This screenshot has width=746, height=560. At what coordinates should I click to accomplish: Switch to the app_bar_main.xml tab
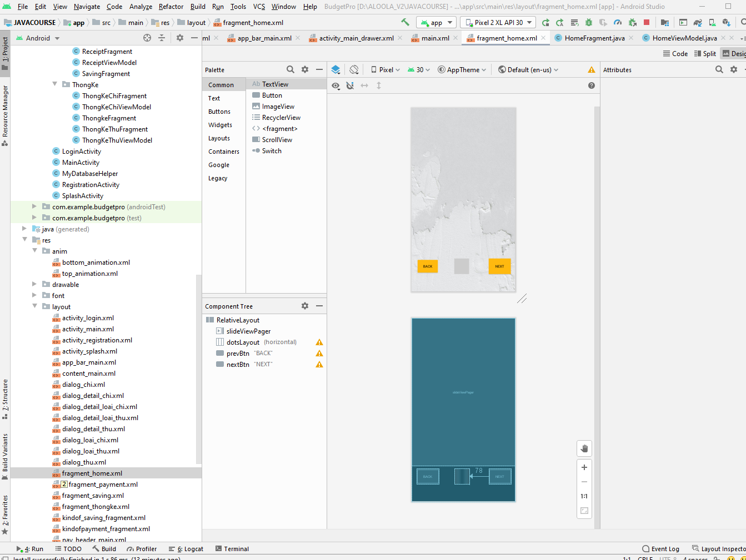pos(264,38)
